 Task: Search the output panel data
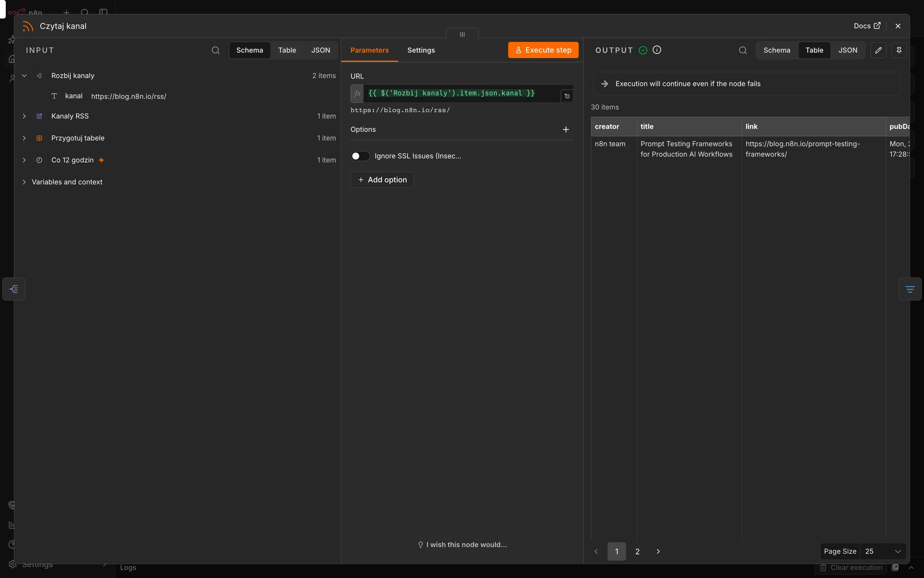(x=743, y=50)
